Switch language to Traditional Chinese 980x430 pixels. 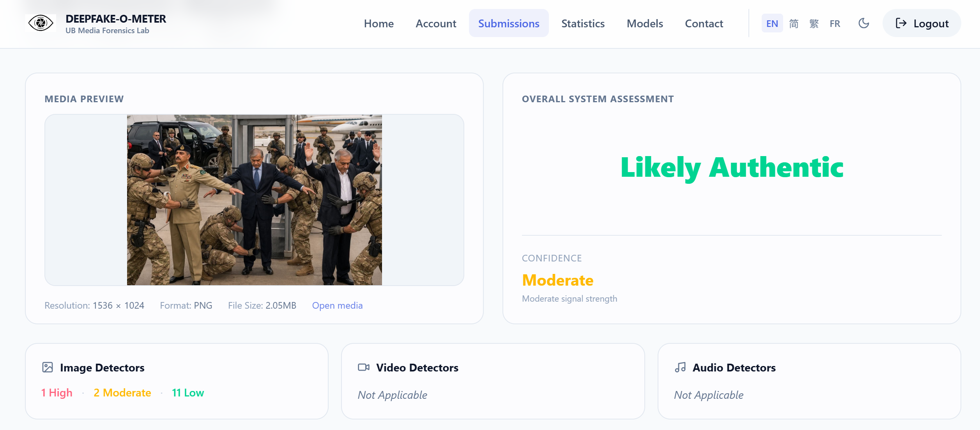coord(814,24)
